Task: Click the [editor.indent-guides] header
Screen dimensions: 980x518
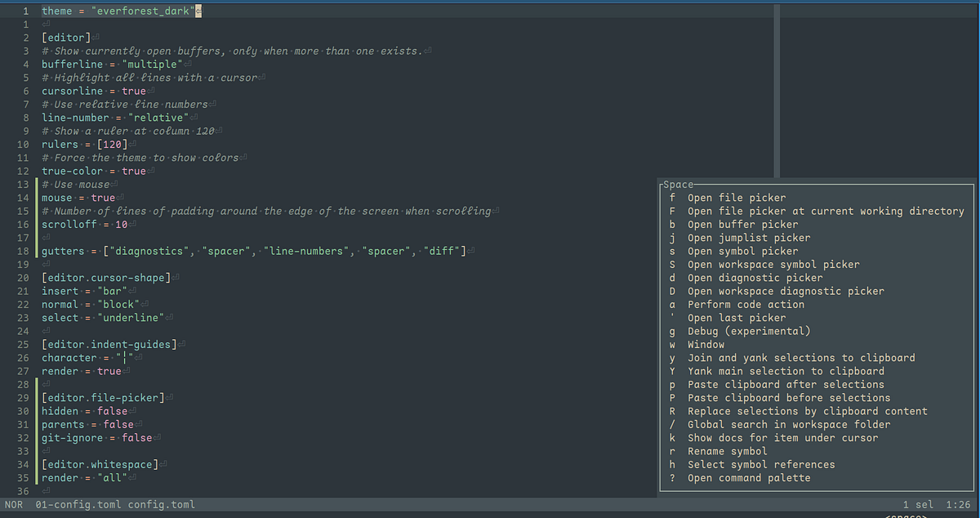Action: coord(109,345)
